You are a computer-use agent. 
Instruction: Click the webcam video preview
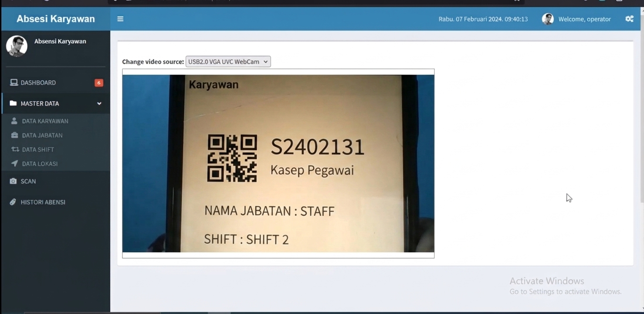278,163
